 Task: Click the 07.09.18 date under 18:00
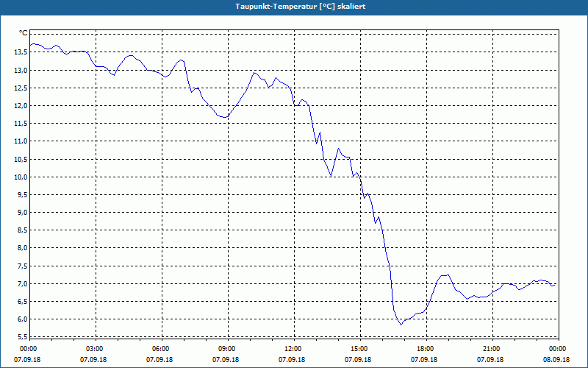tap(424, 359)
